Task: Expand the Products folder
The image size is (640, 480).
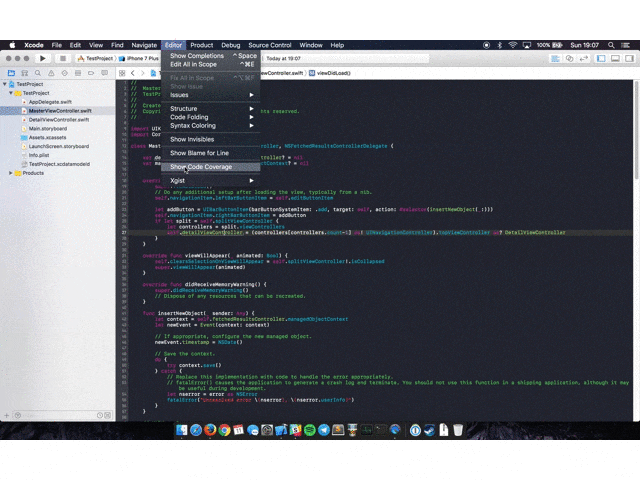Action: [x=11, y=173]
